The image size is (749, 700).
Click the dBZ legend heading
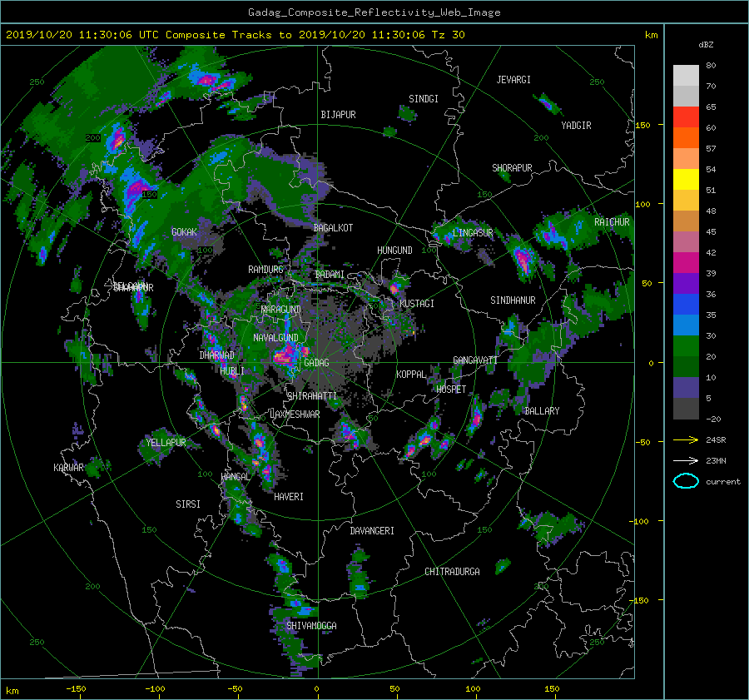click(706, 45)
